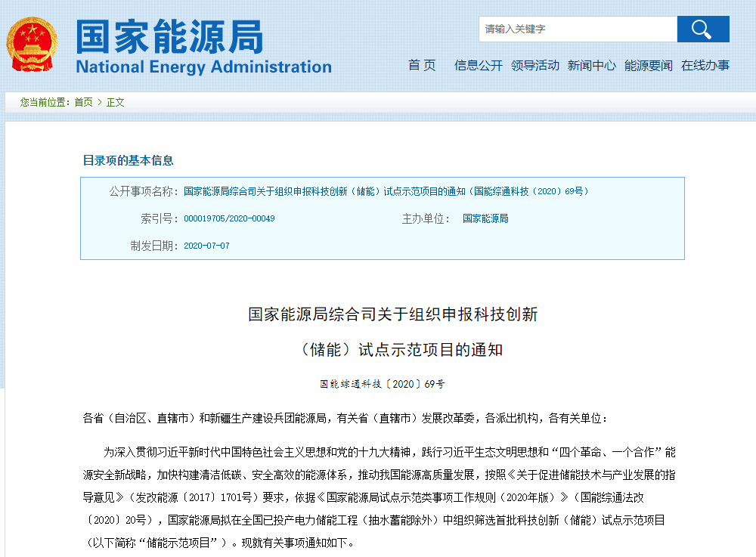Select the 首页 navigation tab
756x557 pixels.
(x=421, y=66)
